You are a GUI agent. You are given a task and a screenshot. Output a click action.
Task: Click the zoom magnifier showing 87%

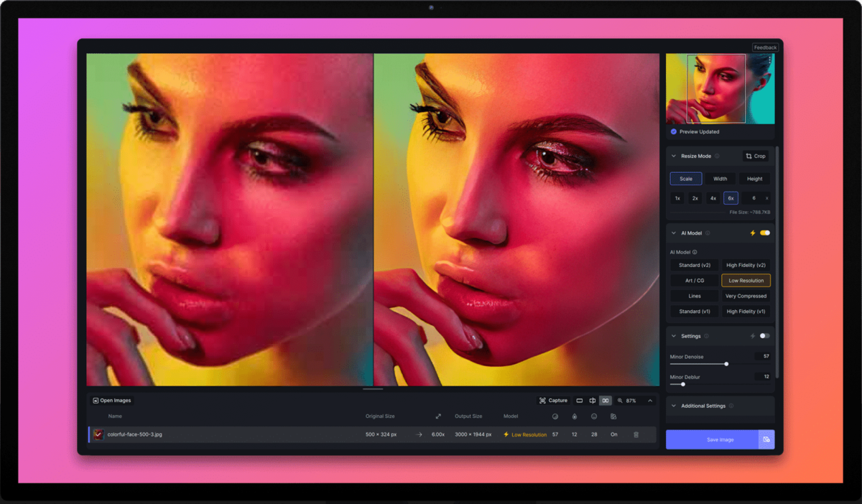tap(620, 401)
